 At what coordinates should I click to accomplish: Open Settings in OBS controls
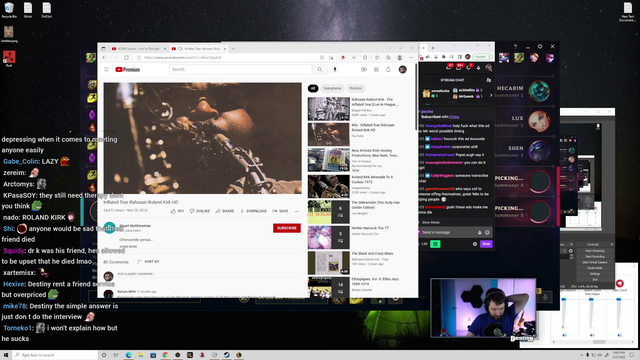point(595,273)
